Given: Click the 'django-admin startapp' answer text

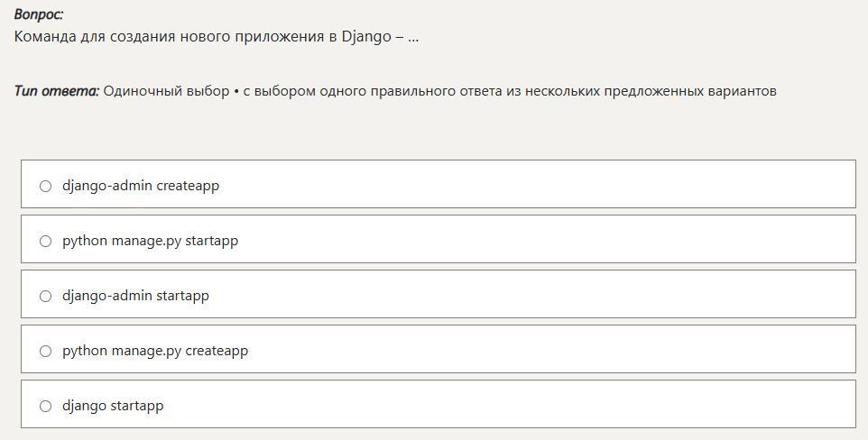Looking at the screenshot, I should (x=135, y=297).
